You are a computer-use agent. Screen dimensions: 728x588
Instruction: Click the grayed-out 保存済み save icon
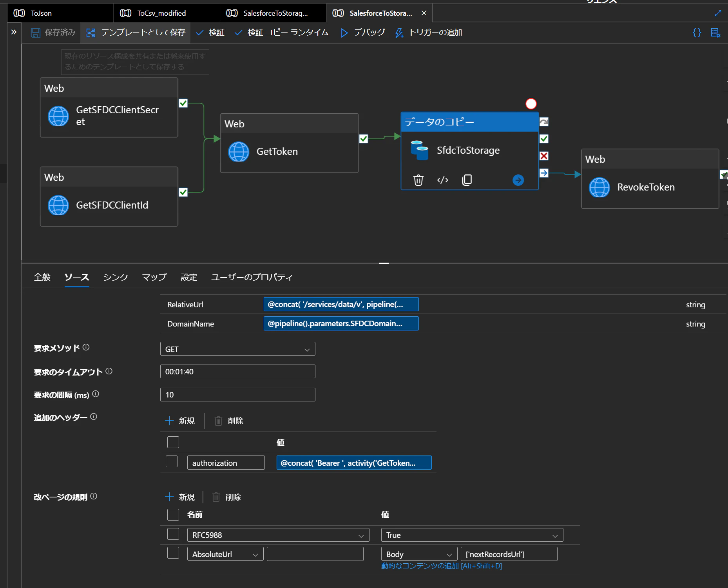[x=36, y=33]
